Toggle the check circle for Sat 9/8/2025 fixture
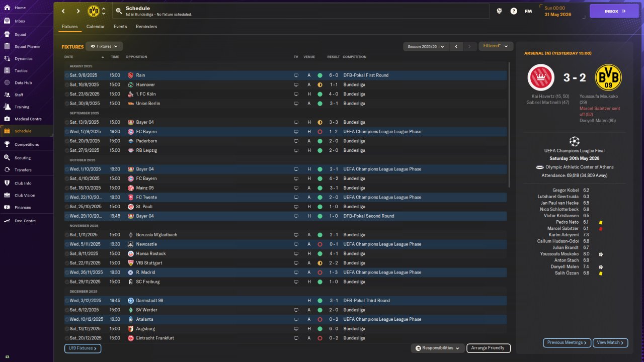Image resolution: width=644 pixels, height=362 pixels. tap(67, 75)
